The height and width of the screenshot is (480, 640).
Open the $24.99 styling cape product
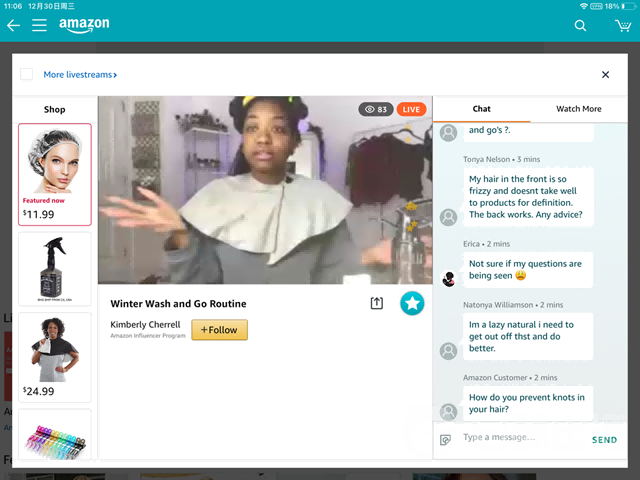pos(55,358)
